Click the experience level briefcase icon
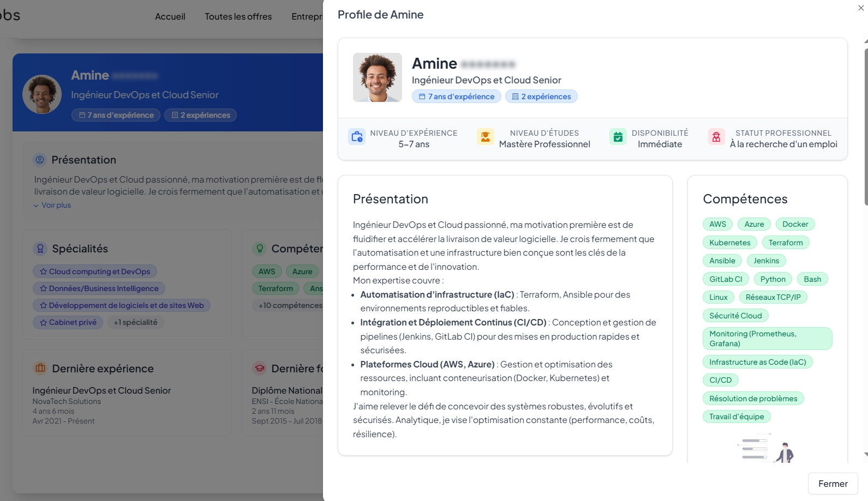The width and height of the screenshot is (868, 501). [357, 136]
